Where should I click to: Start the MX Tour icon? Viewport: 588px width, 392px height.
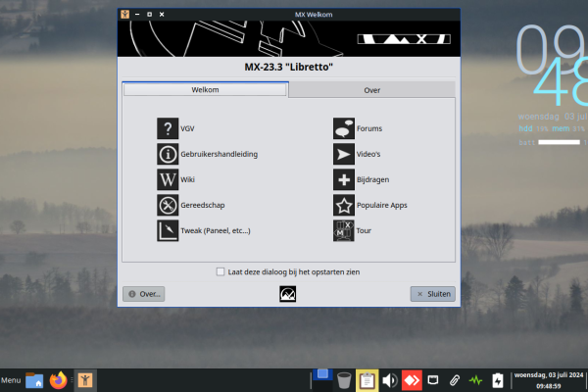(x=343, y=230)
